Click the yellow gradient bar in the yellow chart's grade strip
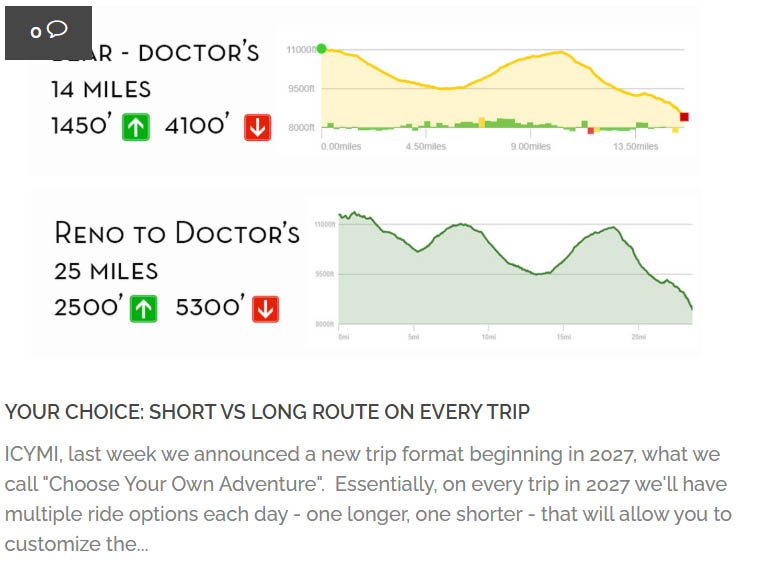This screenshot has height=576, width=757. tap(481, 122)
